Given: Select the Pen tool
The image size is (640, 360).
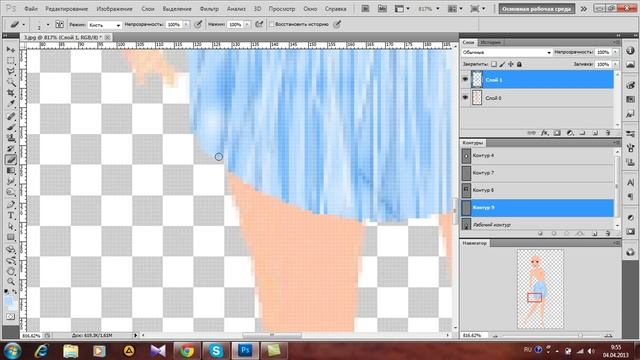Looking at the screenshot, I should click(x=11, y=204).
